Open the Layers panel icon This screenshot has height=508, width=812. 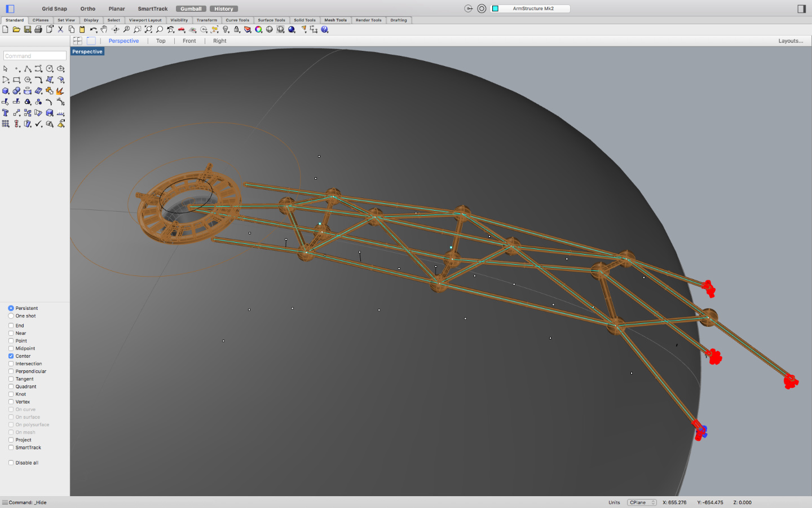point(248,29)
